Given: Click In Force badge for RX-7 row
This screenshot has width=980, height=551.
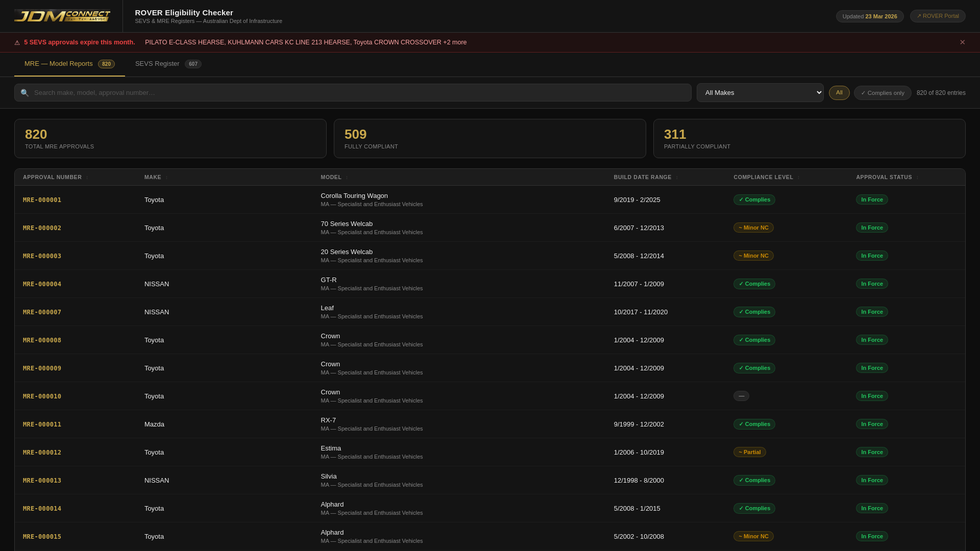Looking at the screenshot, I should tap(872, 424).
